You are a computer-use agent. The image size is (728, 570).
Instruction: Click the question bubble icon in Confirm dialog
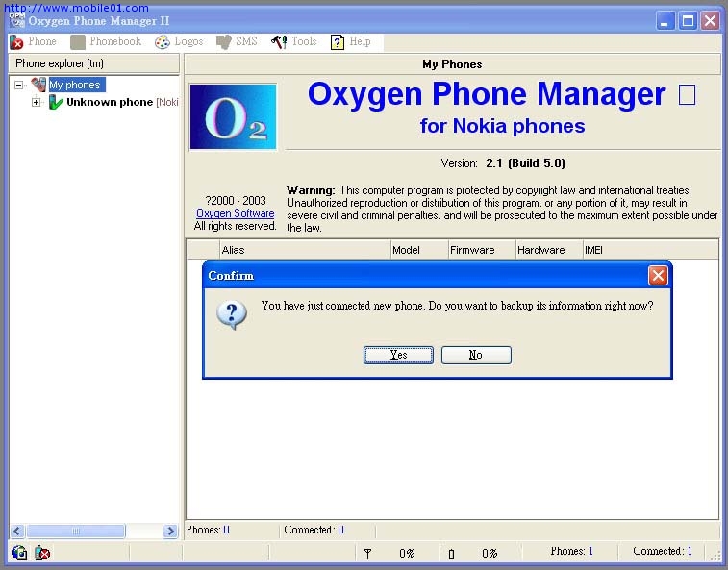232,315
